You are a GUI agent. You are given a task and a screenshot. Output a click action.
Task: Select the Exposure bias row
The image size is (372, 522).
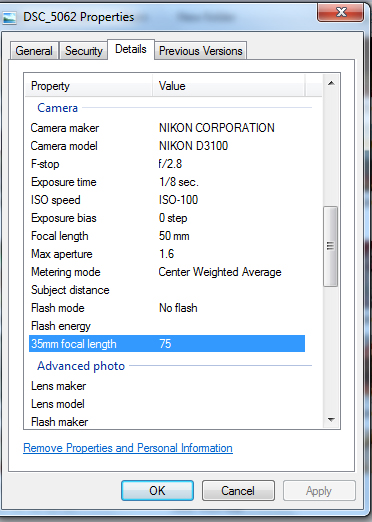[x=167, y=218]
